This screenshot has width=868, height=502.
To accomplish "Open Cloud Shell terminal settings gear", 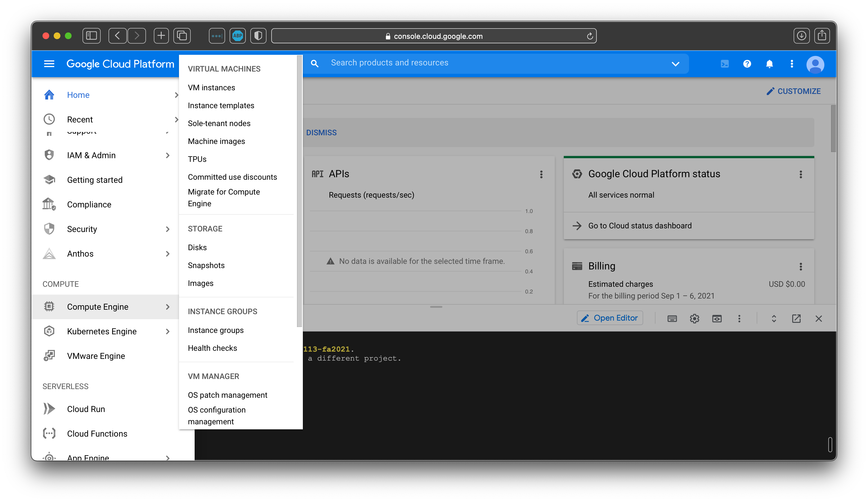I will tap(695, 318).
